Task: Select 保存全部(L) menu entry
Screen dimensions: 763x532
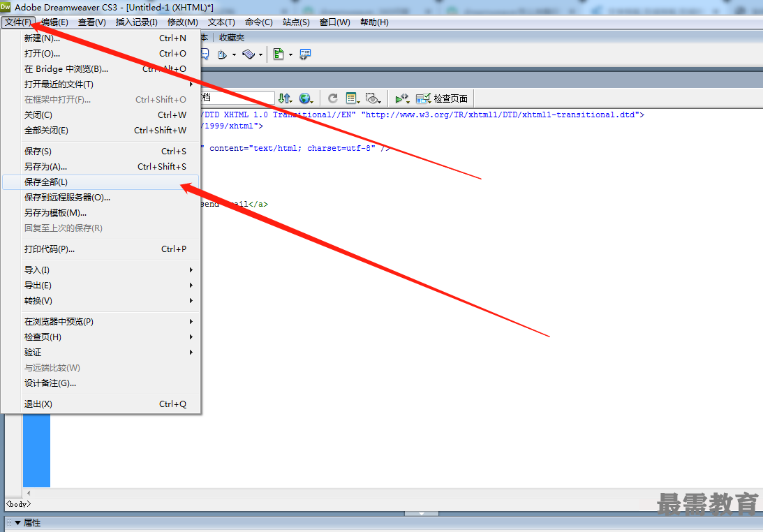Action: point(101,182)
